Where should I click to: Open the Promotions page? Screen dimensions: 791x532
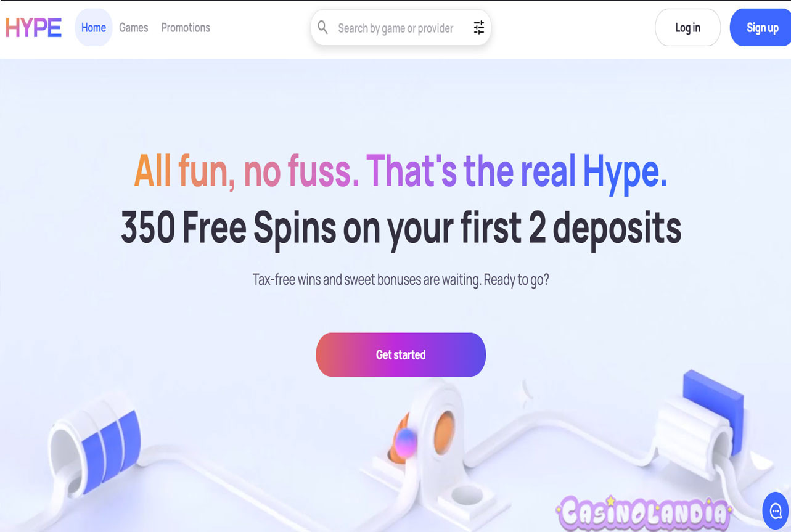[186, 28]
